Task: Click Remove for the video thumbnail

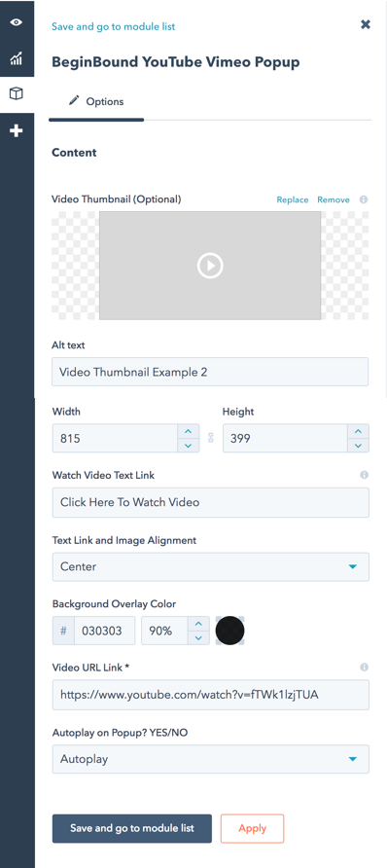Action: pyautogui.click(x=334, y=199)
